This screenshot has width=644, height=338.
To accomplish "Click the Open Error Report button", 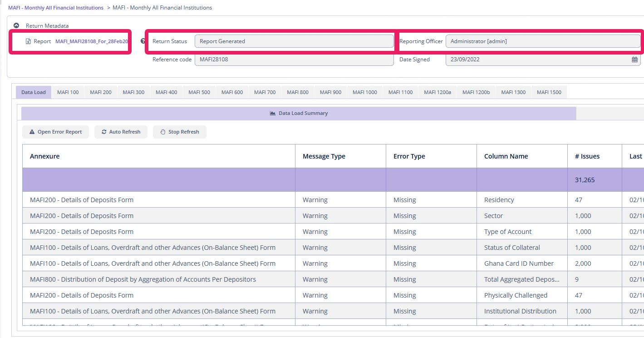I will click(x=55, y=132).
